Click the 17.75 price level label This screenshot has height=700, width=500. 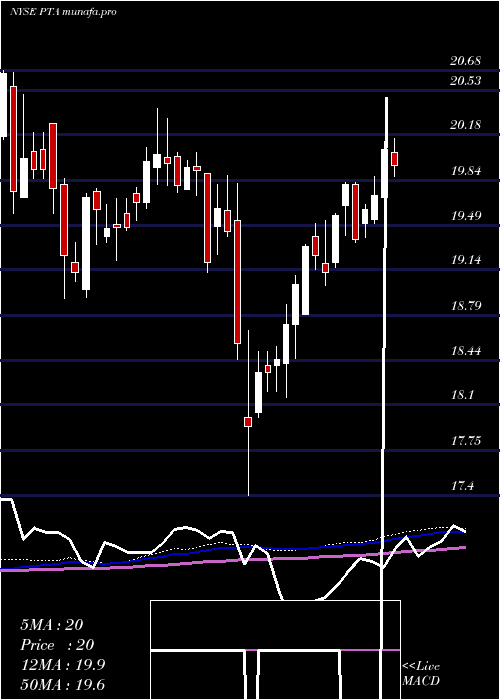[x=466, y=441]
